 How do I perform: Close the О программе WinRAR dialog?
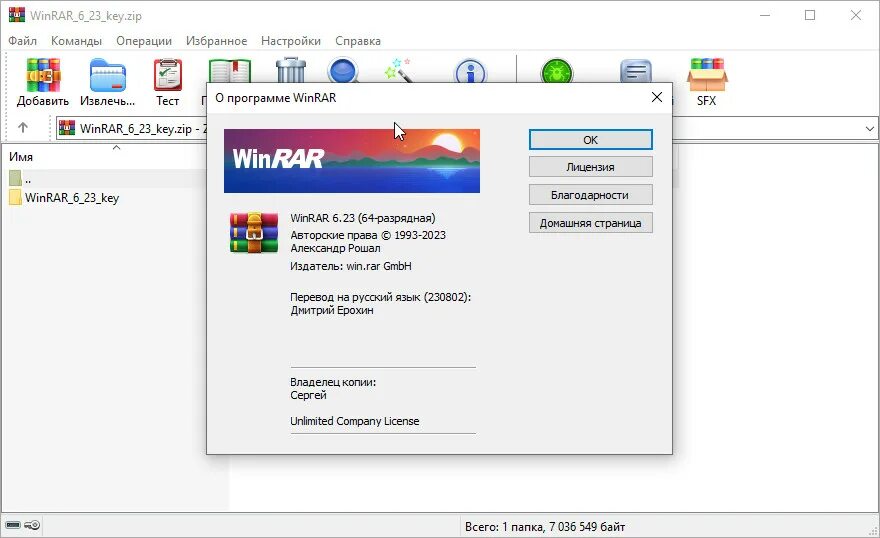657,98
